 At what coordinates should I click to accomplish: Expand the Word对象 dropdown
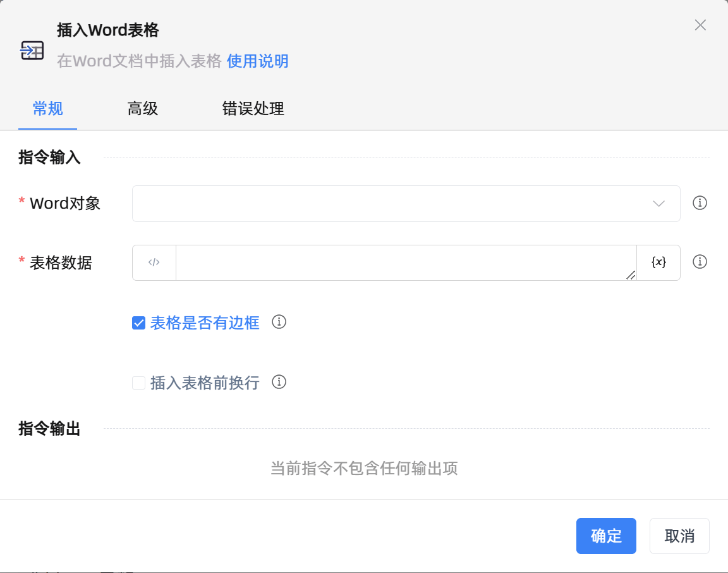click(x=406, y=204)
